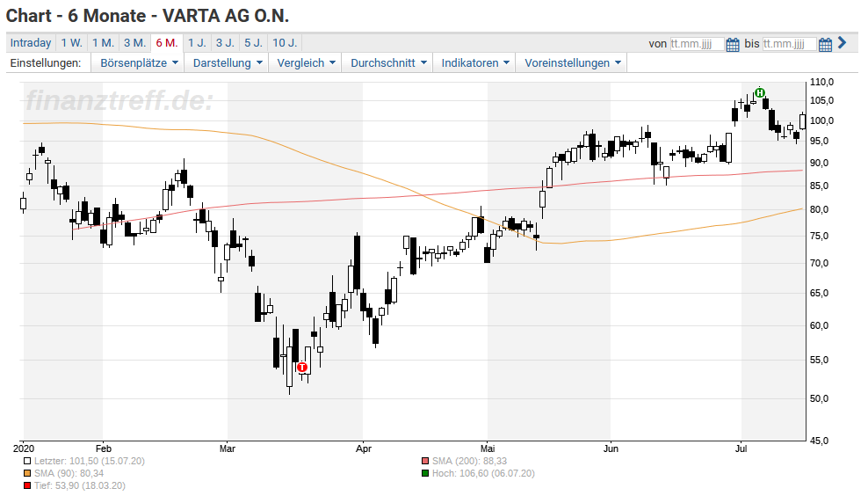Open the 'von' date calendar icon

pos(733,44)
